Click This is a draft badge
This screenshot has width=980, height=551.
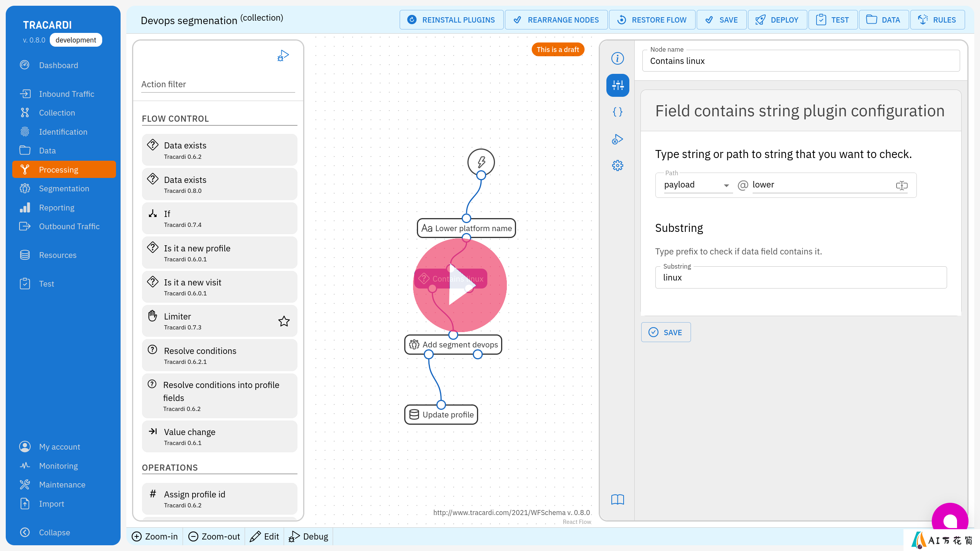(x=558, y=49)
